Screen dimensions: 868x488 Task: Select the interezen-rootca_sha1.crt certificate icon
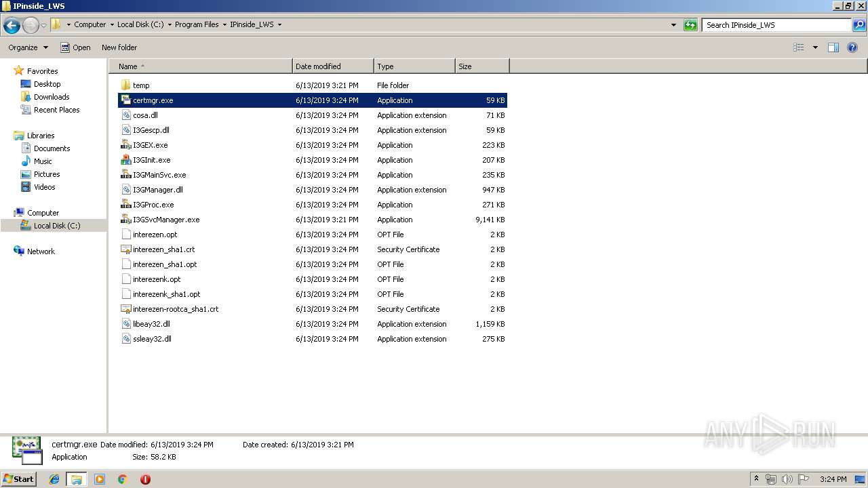125,309
